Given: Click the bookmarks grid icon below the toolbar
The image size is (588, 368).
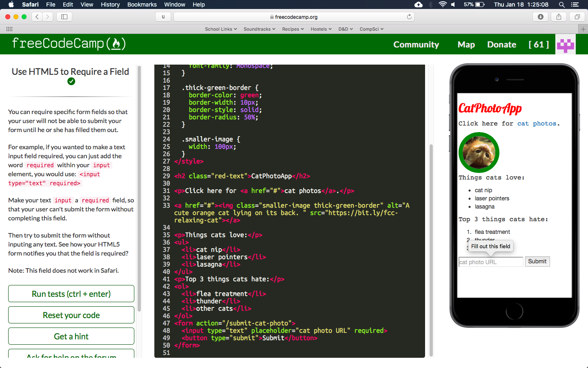Looking at the screenshot, I should (x=9, y=29).
